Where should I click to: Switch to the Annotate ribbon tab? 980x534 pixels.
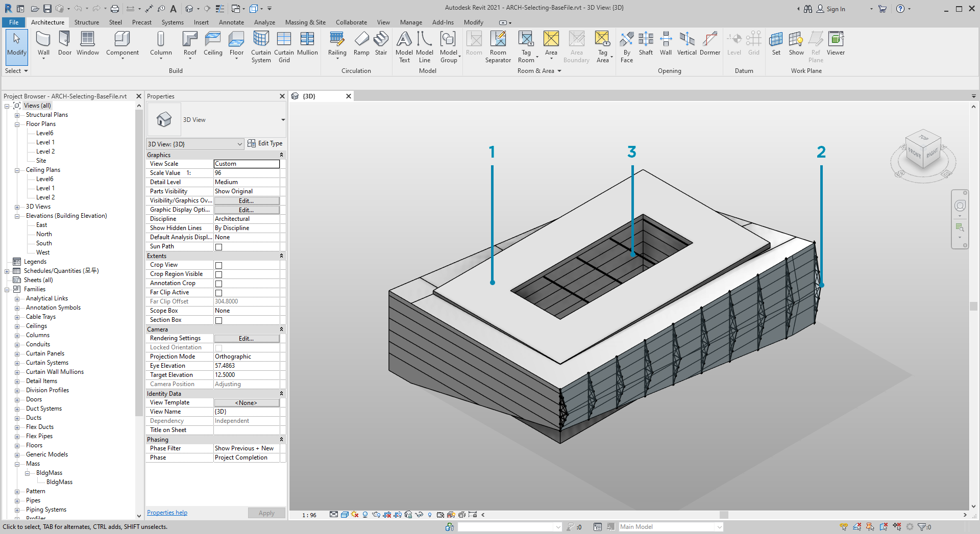(231, 22)
